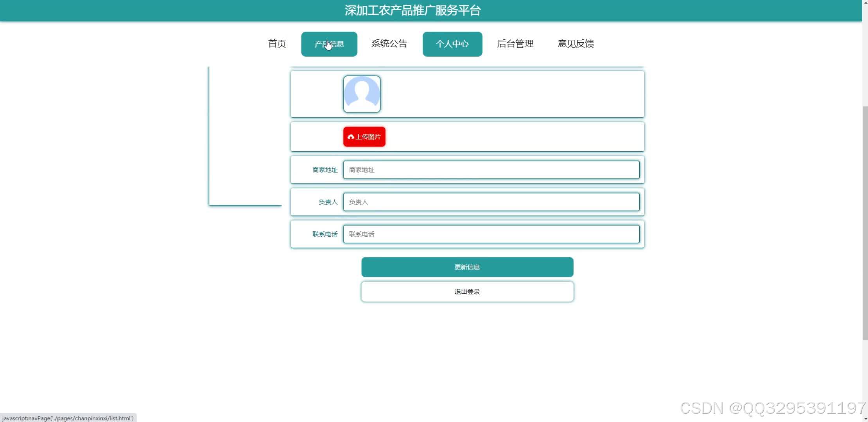Click the 联系电话 field label
Screen dimensions: 868x422
[x=325, y=234]
